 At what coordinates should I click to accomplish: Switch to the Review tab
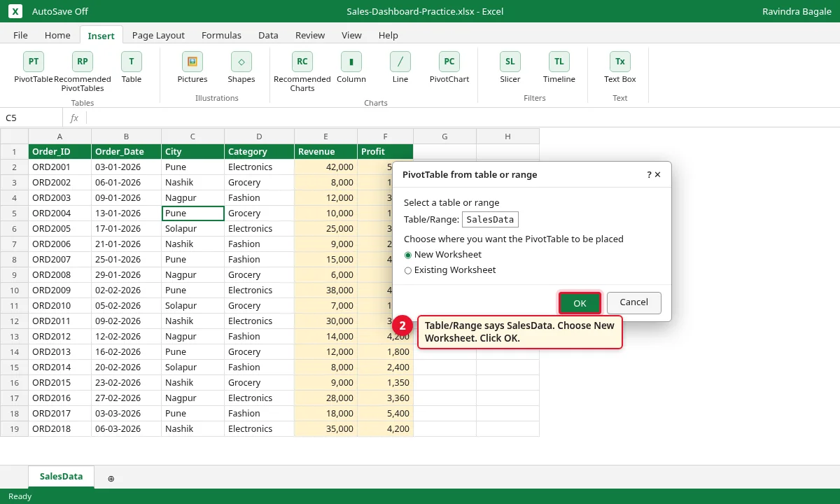point(310,35)
